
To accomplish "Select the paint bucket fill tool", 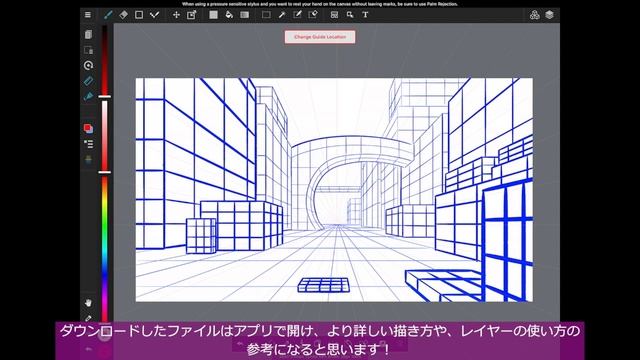I will click(229, 15).
